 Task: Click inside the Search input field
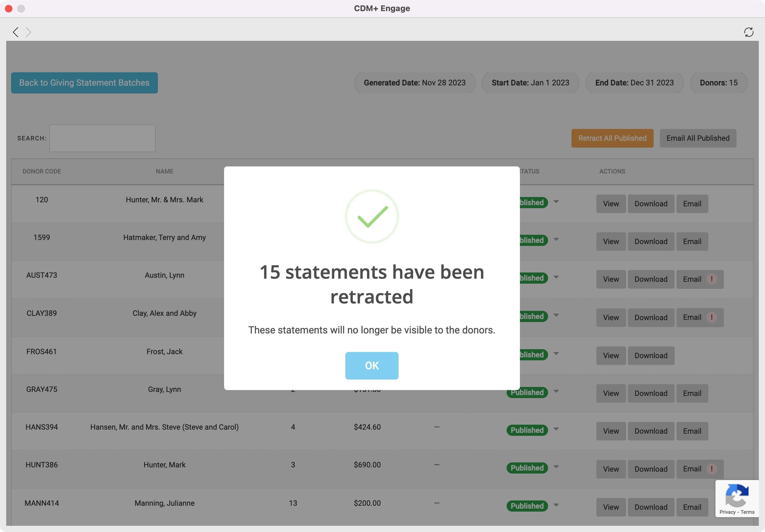click(x=102, y=138)
